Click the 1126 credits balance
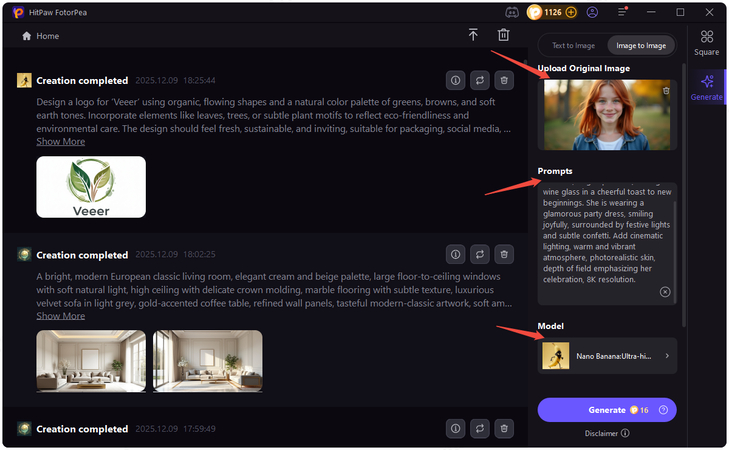The width and height of the screenshot is (729, 450). click(x=553, y=13)
